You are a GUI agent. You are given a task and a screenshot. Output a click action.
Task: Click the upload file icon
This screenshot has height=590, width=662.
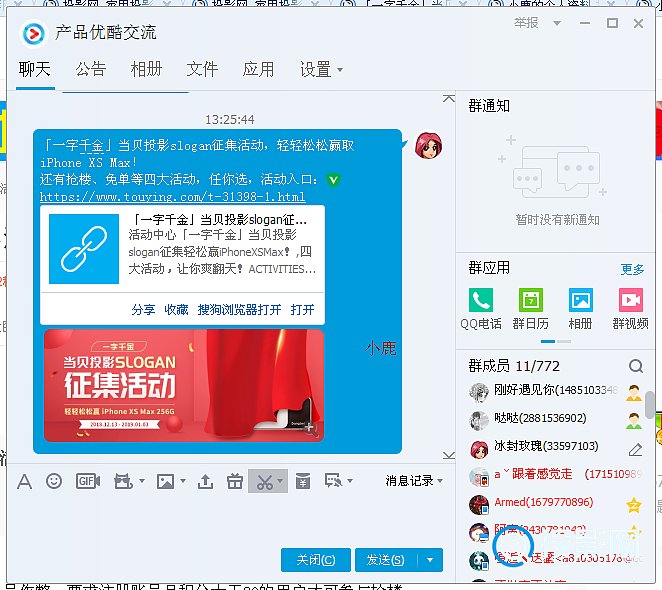pos(205,481)
